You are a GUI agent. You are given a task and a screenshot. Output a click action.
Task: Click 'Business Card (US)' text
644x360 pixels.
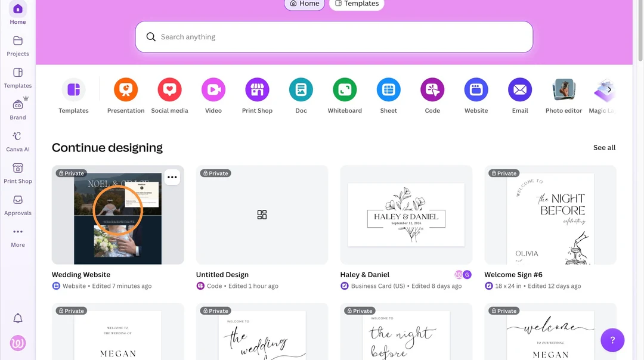pyautogui.click(x=378, y=286)
